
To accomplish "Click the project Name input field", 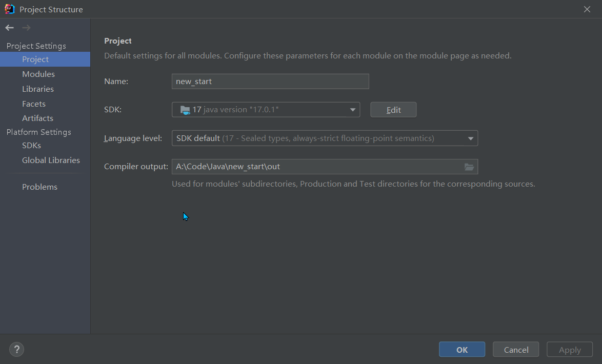I will pyautogui.click(x=270, y=82).
